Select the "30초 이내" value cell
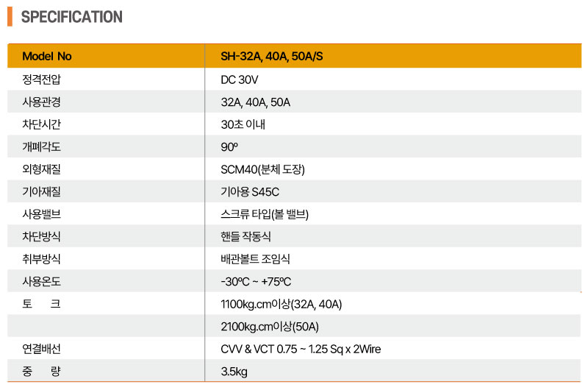The height and width of the screenshot is (390, 588). 243,124
